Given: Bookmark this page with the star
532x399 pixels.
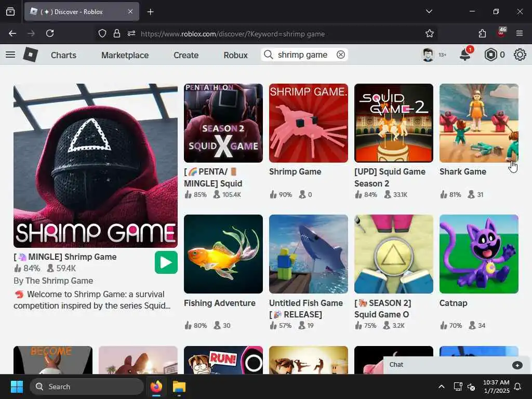Looking at the screenshot, I should point(429,34).
